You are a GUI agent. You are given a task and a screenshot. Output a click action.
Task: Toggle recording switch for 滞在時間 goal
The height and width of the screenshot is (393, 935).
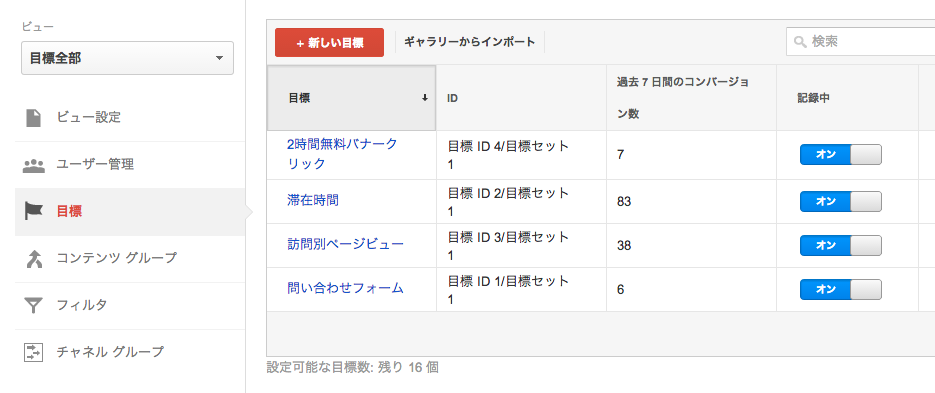tap(840, 202)
